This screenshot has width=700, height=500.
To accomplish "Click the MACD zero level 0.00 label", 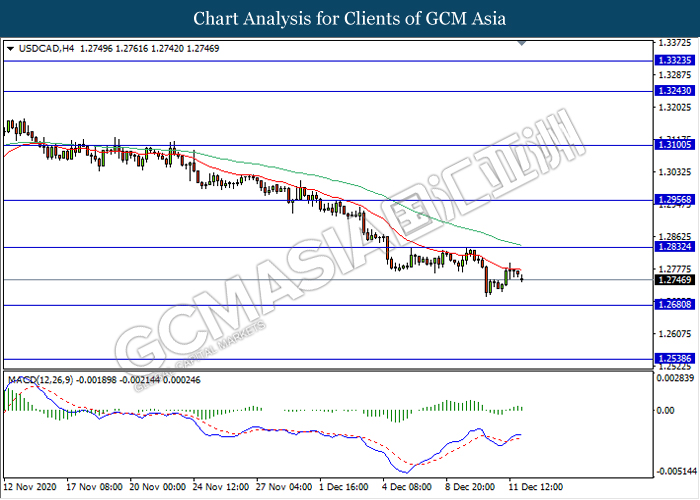I will click(x=665, y=410).
